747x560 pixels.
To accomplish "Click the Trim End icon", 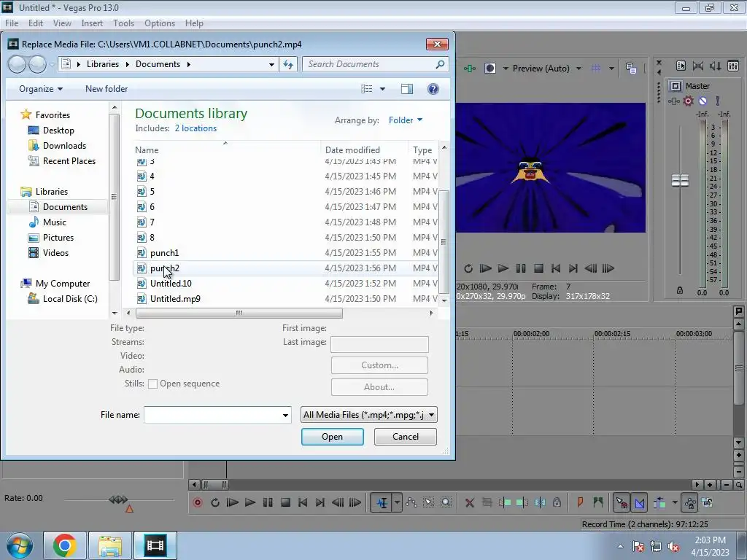I will (x=522, y=502).
